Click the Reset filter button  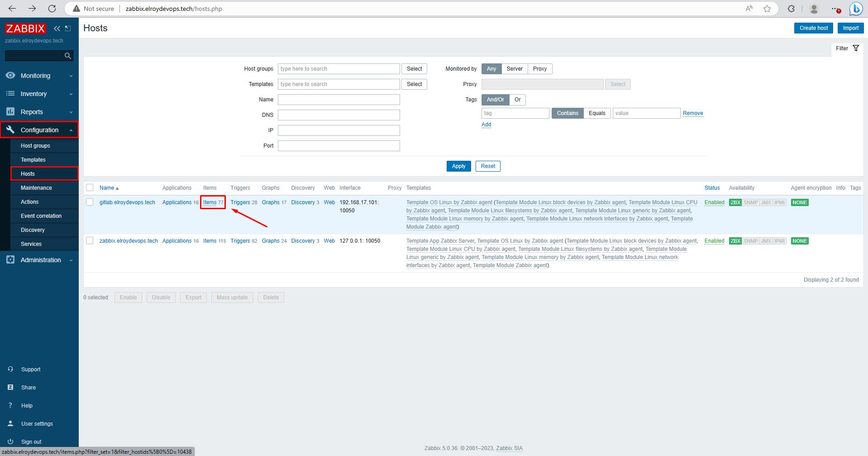tap(488, 166)
